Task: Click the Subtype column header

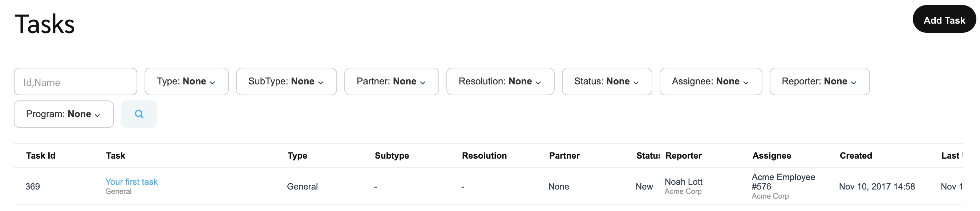Action: (392, 156)
